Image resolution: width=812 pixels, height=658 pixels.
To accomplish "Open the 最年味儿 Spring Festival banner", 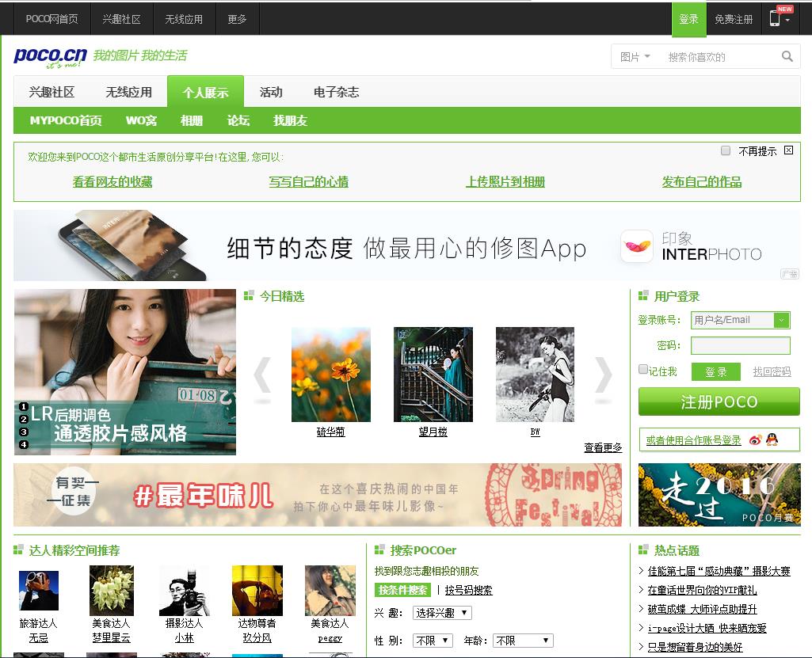I will [318, 495].
